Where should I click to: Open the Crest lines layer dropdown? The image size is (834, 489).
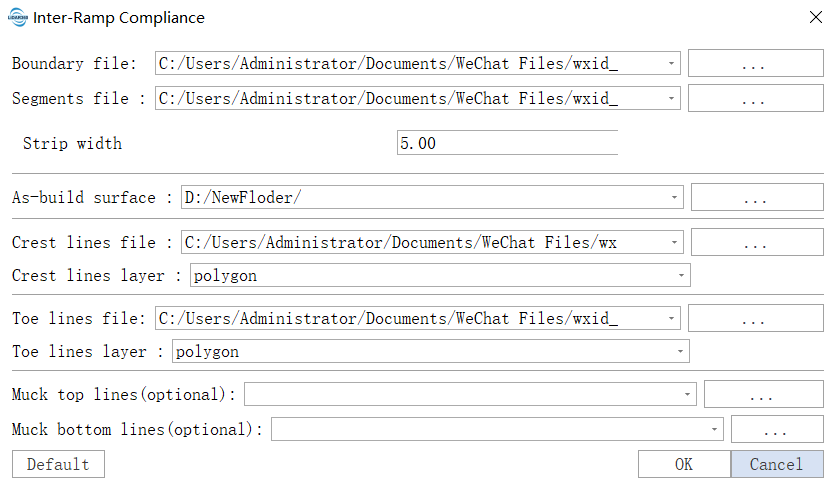click(681, 275)
